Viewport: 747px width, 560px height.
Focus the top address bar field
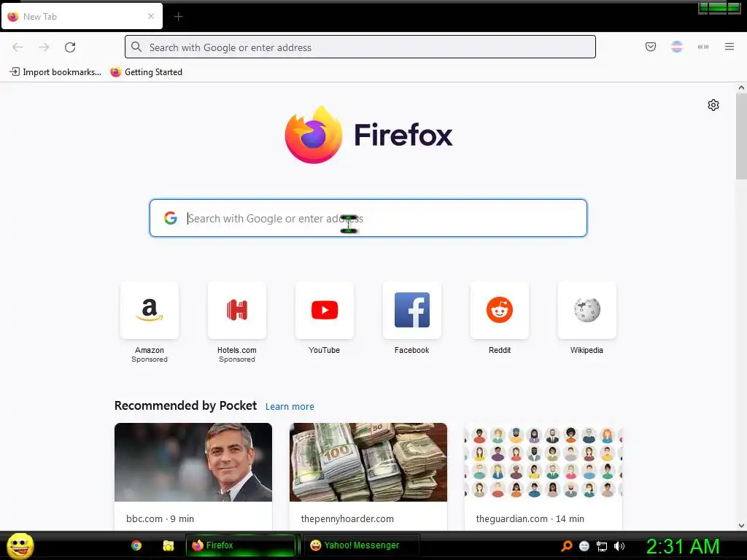[360, 47]
